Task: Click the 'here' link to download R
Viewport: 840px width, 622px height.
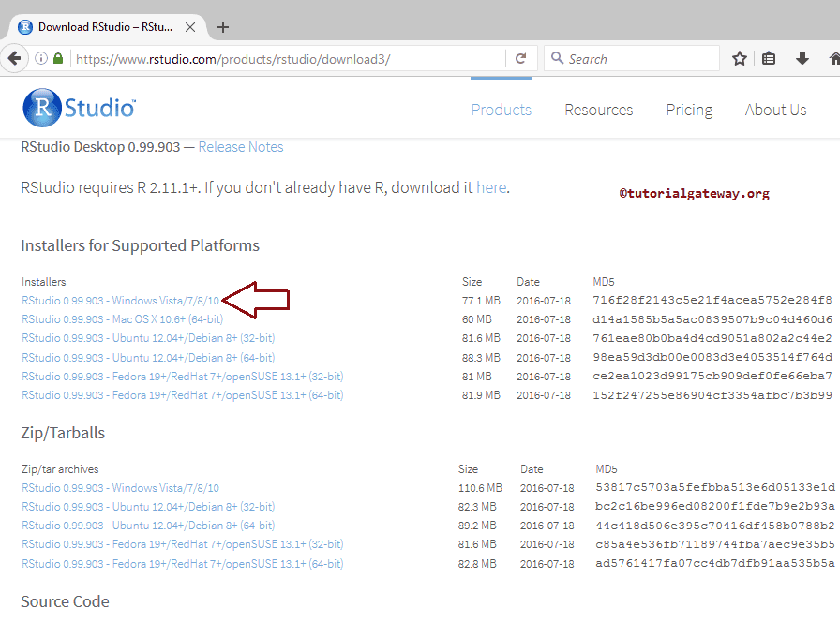Action: 491,187
